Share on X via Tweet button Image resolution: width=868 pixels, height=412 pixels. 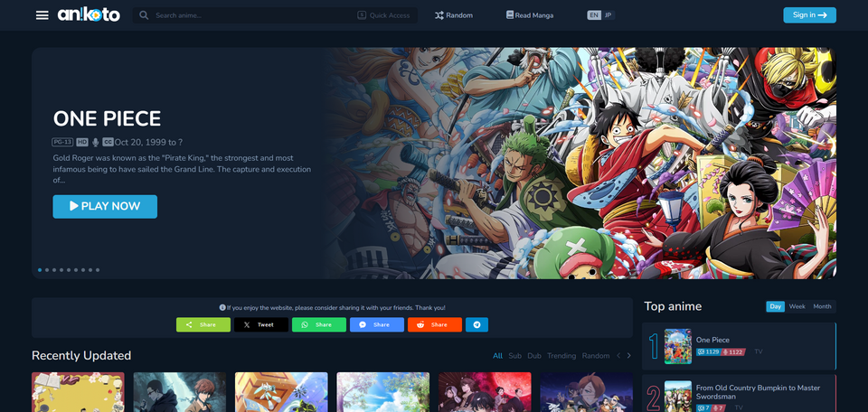click(260, 324)
